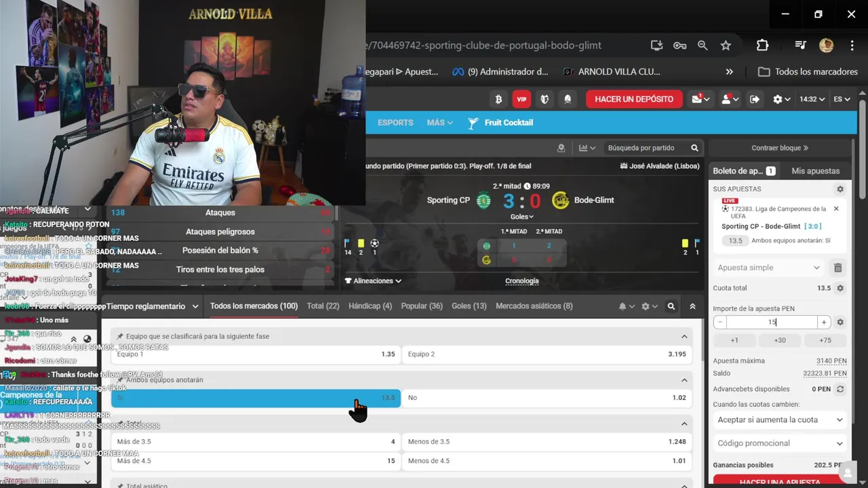The image size is (868, 488).
Task: Switch to the Mis apuestas tab
Action: 816,171
